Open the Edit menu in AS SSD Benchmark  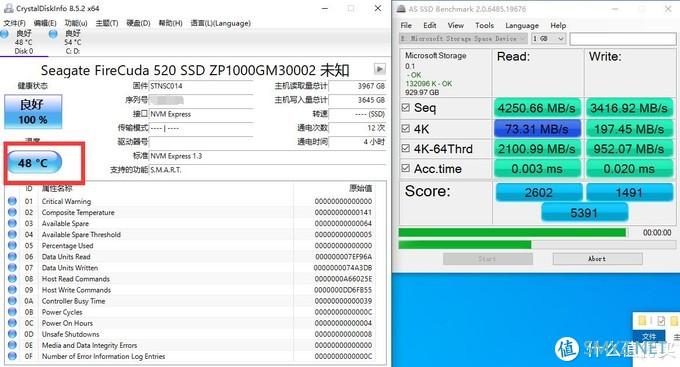(x=429, y=25)
